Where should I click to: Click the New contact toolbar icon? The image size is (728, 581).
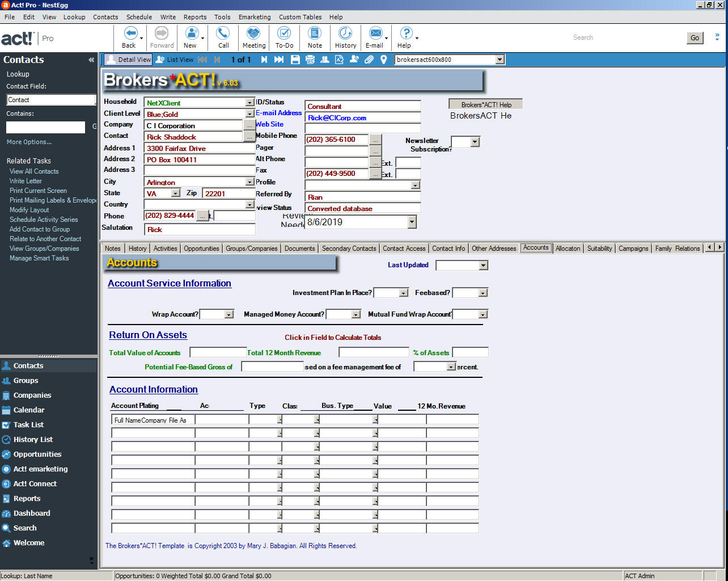pos(192,33)
